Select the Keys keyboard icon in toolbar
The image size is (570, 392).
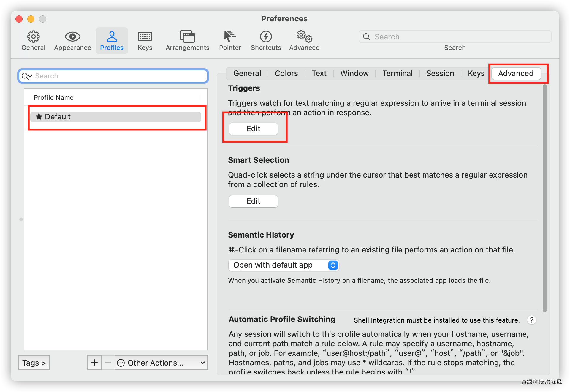[x=145, y=37]
